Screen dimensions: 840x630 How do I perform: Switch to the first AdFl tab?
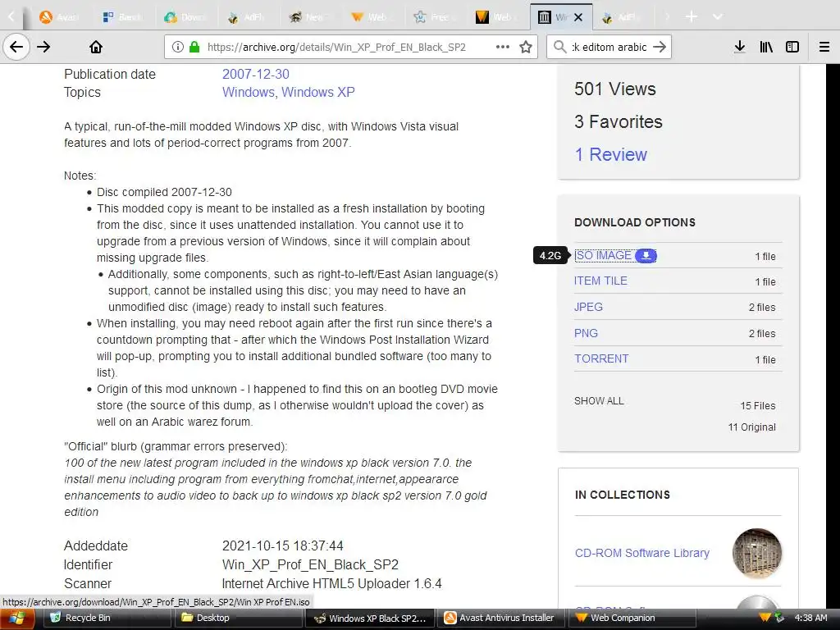pos(247,17)
